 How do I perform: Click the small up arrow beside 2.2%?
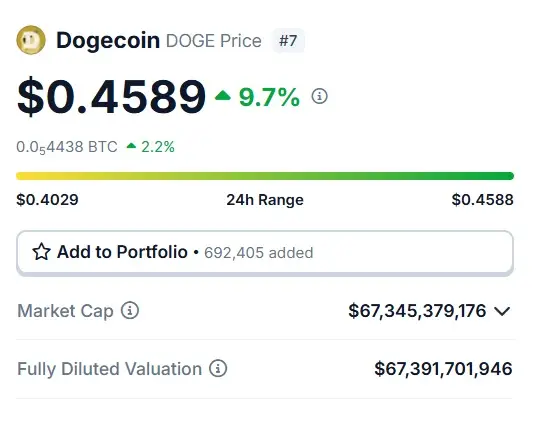point(131,146)
